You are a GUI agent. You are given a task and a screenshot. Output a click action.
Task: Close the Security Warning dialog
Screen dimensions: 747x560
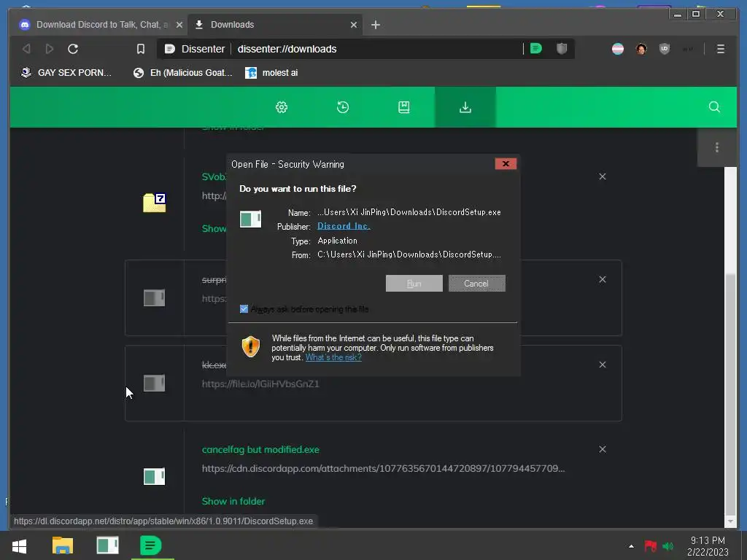pyautogui.click(x=506, y=164)
